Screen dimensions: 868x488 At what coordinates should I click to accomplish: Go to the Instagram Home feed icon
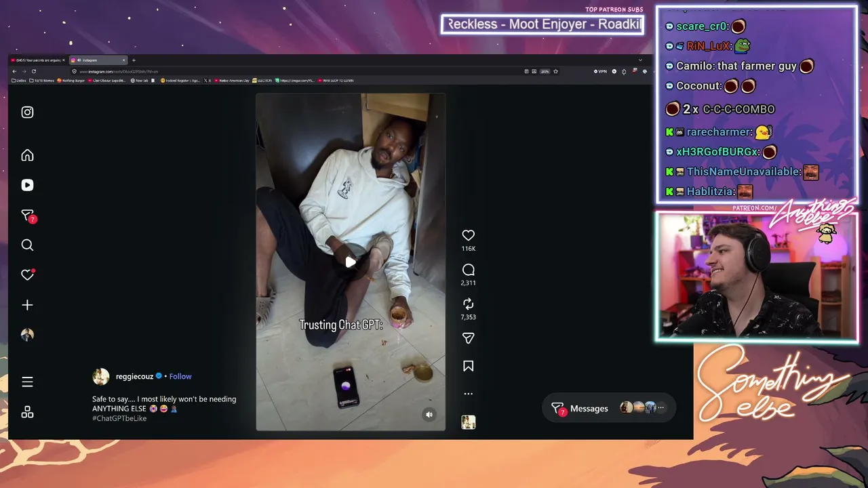pos(27,155)
